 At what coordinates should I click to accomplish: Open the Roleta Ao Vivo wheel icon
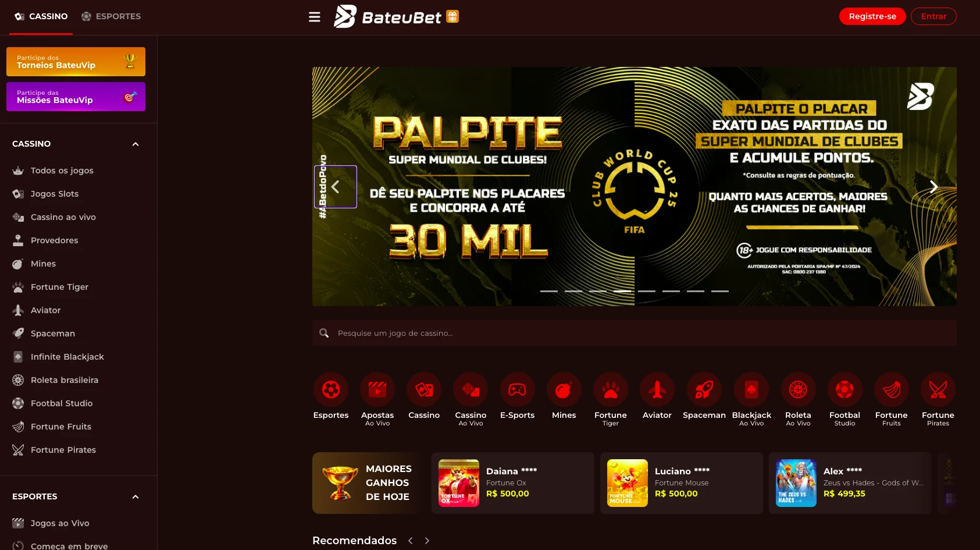(798, 389)
